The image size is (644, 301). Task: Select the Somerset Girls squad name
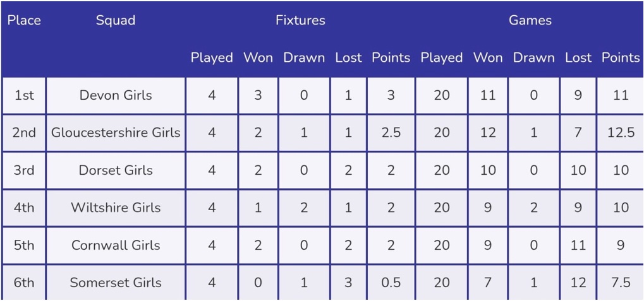pos(116,283)
